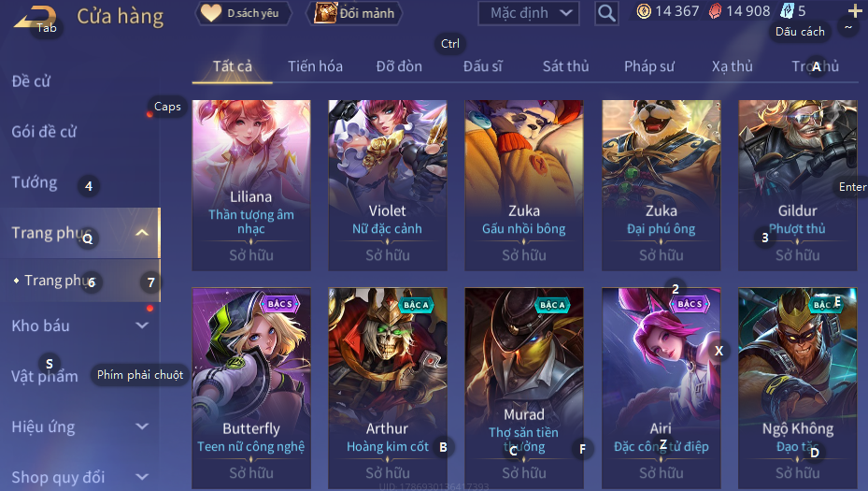Open Tướng in the sidebar
Viewport: 868px width, 491px height.
[35, 182]
